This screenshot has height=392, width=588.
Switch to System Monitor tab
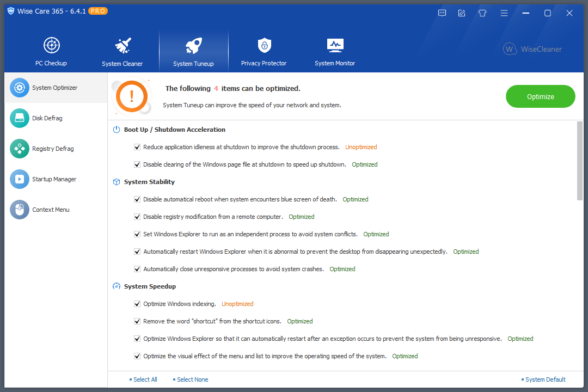pos(335,51)
